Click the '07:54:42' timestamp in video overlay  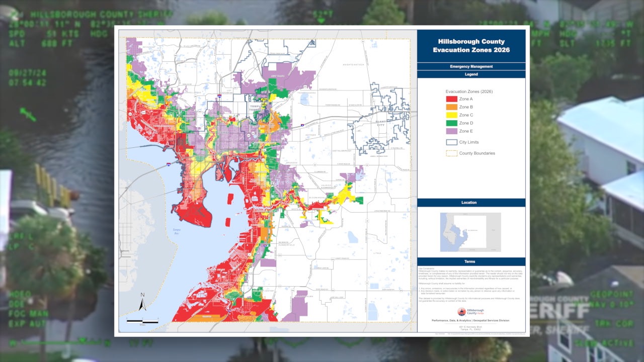tap(28, 82)
